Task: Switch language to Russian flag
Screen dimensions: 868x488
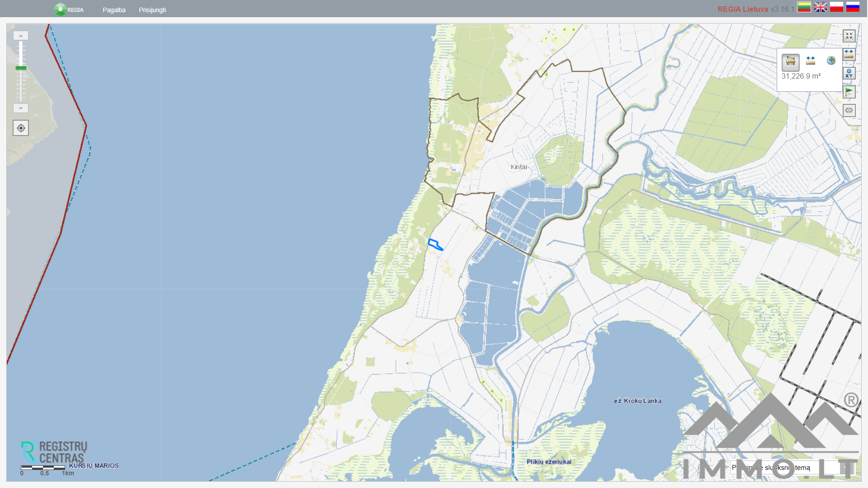Action: [853, 7]
